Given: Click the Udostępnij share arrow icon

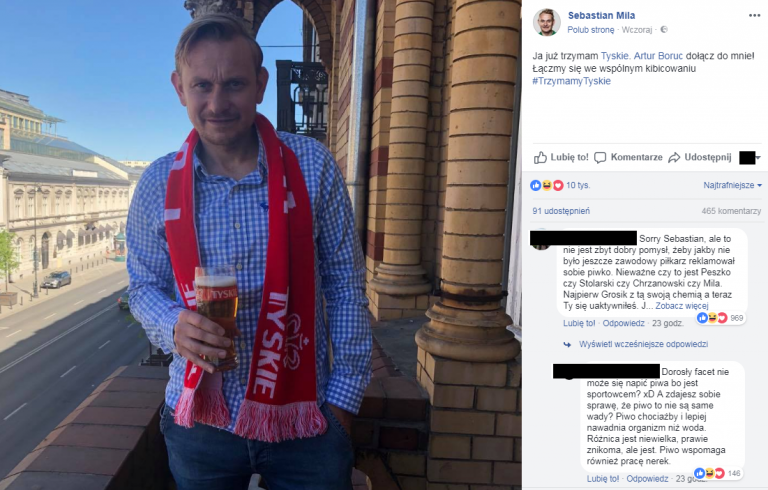Looking at the screenshot, I should (674, 157).
